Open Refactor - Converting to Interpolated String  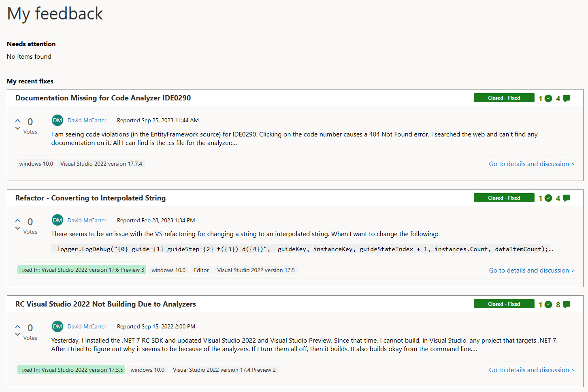pyautogui.click(x=90, y=198)
